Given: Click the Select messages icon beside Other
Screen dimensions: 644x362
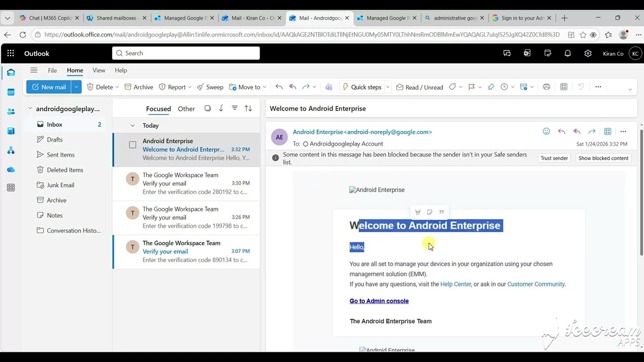Looking at the screenshot, I should pyautogui.click(x=207, y=109).
